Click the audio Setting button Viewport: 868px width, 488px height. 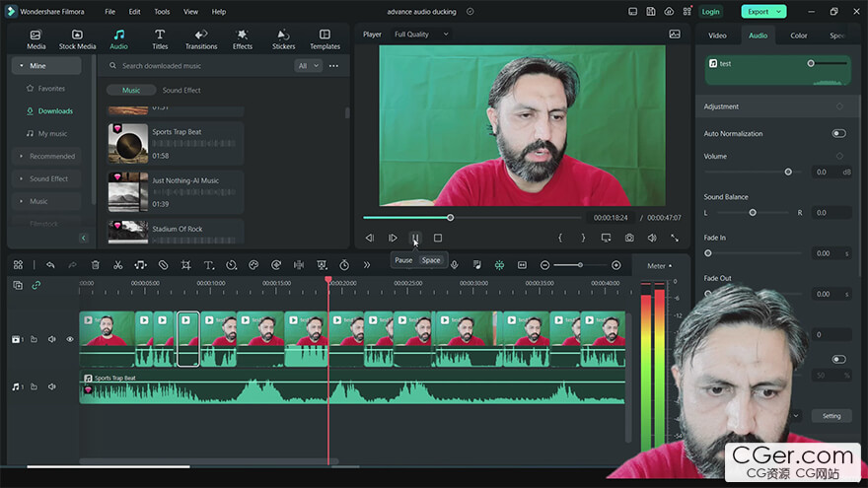[831, 416]
